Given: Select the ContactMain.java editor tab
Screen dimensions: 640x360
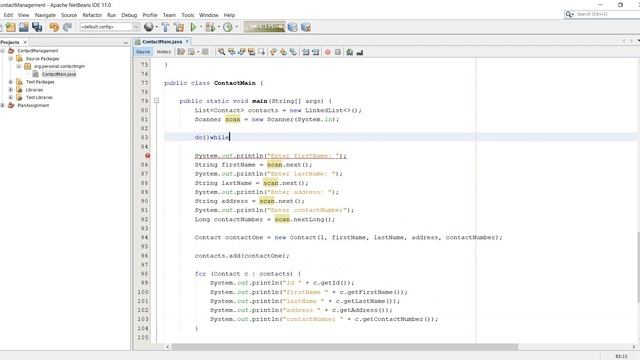Looking at the screenshot, I should (x=162, y=42).
